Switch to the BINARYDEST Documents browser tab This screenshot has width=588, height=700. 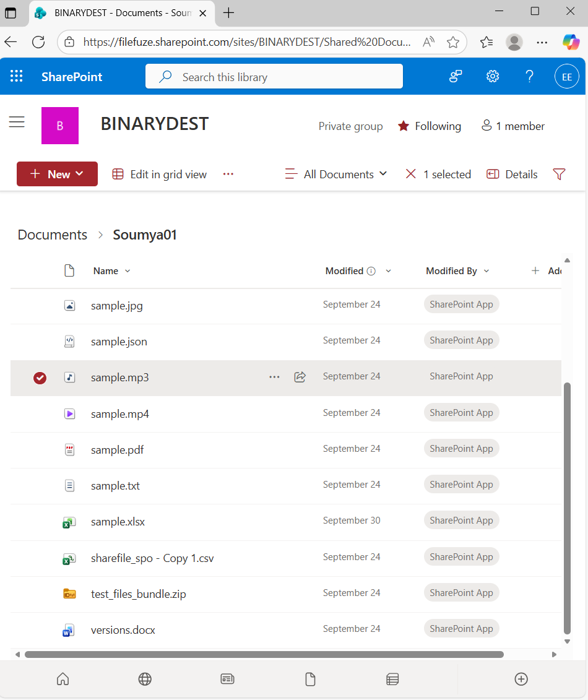(115, 12)
